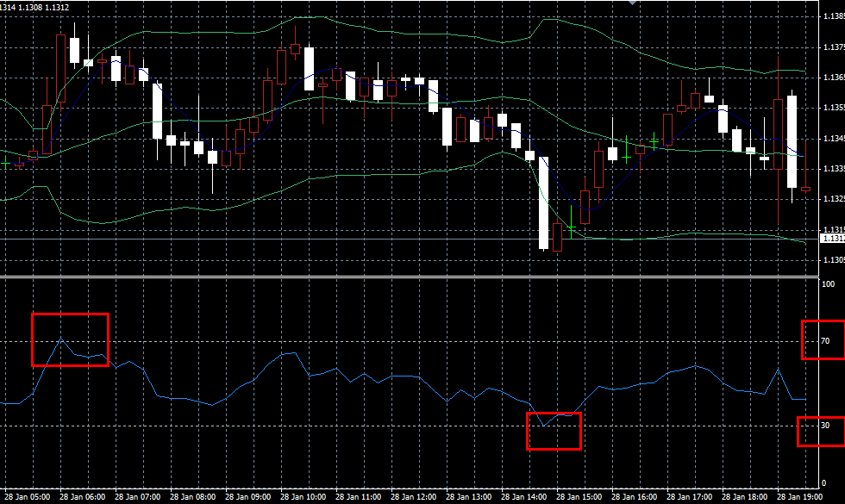Click the '28 Jan 17:00' time label
Image resolution: width=845 pixels, height=504 pixels.
click(689, 496)
